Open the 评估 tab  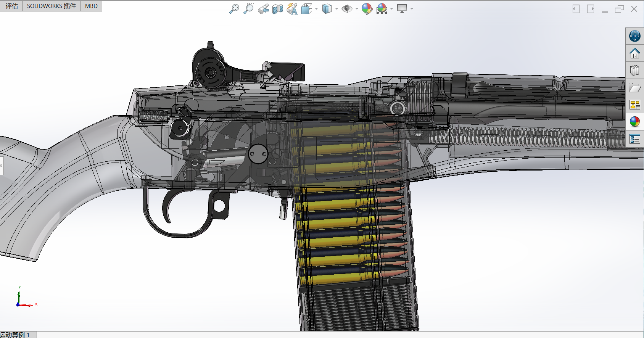11,6
